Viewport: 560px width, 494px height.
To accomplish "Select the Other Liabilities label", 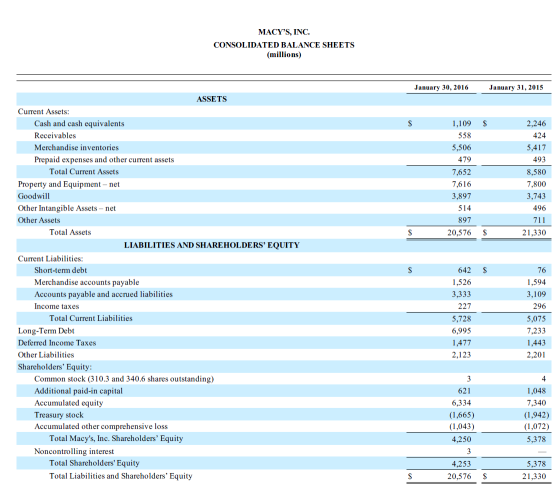I will (46, 355).
